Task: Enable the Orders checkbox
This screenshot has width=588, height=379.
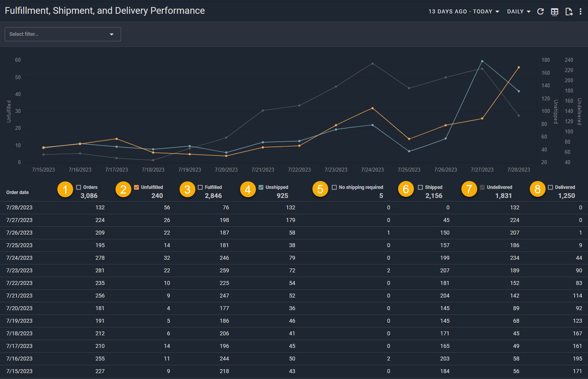Action: pyautogui.click(x=79, y=187)
